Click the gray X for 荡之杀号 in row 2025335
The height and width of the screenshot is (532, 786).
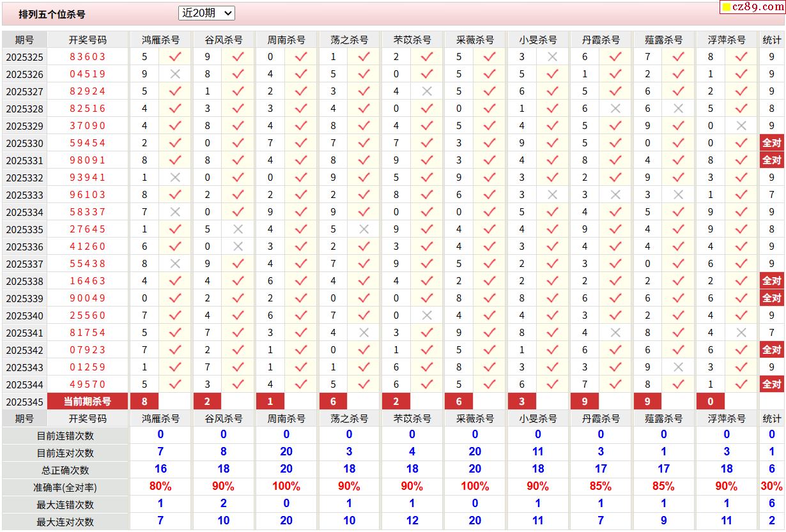tap(364, 229)
